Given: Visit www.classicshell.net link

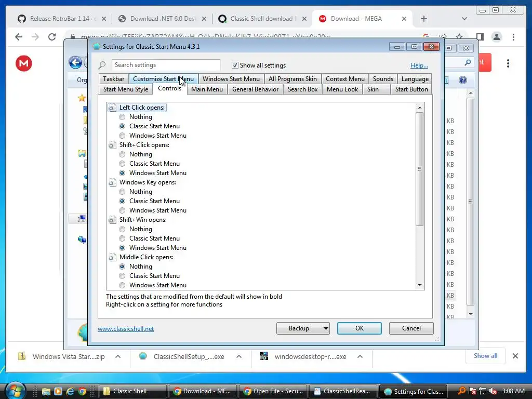Looking at the screenshot, I should pyautogui.click(x=126, y=329).
